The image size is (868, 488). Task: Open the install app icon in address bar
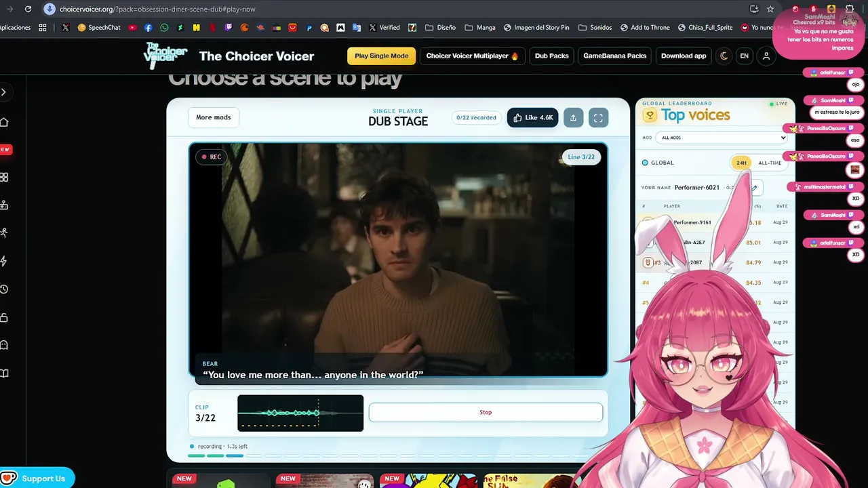click(x=754, y=9)
